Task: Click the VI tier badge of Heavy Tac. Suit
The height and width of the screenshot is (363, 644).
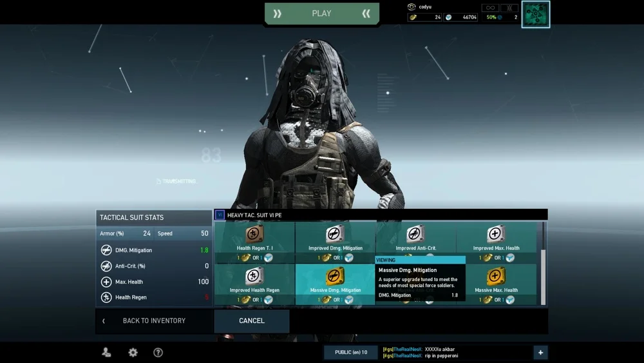Action: tap(220, 215)
